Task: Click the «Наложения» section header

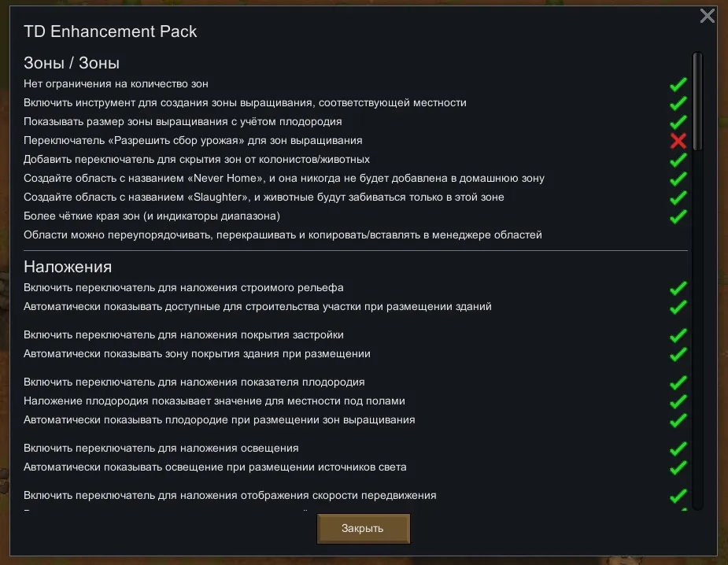Action: tap(68, 267)
